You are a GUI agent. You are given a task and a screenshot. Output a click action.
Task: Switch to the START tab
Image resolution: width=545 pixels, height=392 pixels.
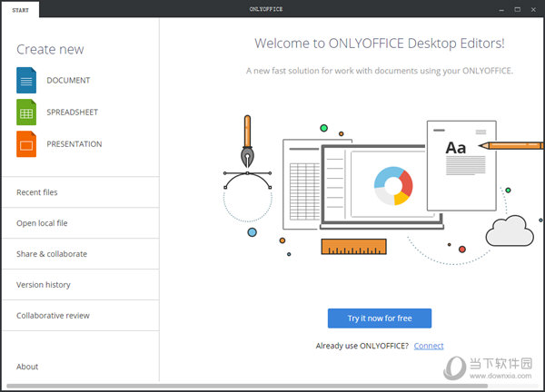coord(20,10)
